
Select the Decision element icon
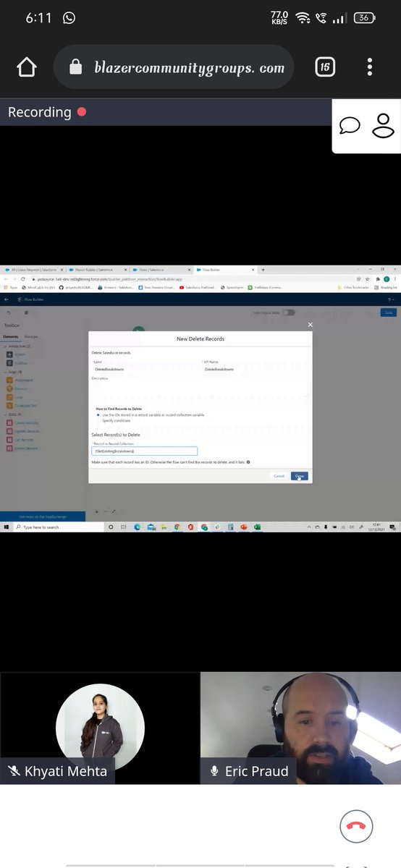tap(9, 388)
